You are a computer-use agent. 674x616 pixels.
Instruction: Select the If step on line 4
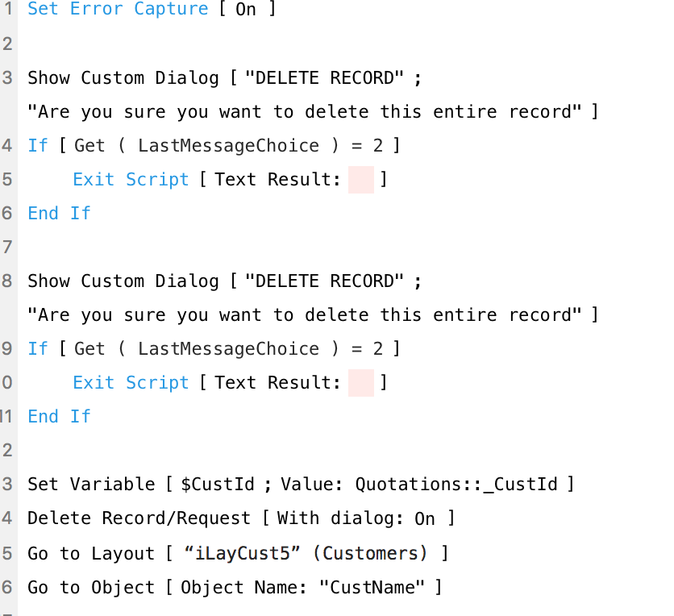click(x=214, y=146)
